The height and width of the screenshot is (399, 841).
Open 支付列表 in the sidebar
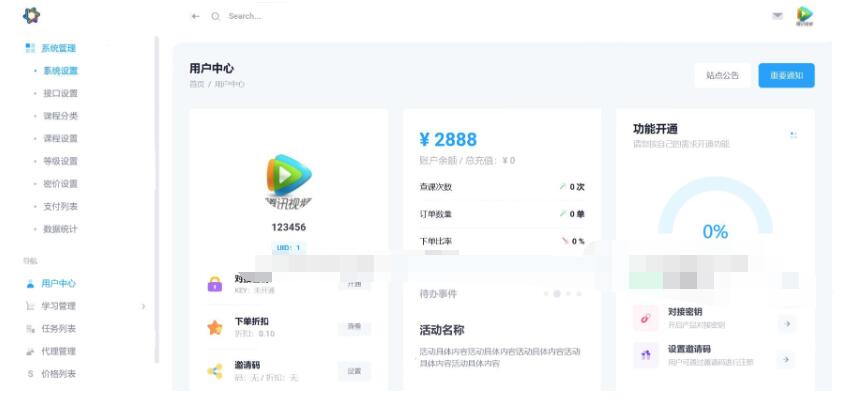[60, 206]
